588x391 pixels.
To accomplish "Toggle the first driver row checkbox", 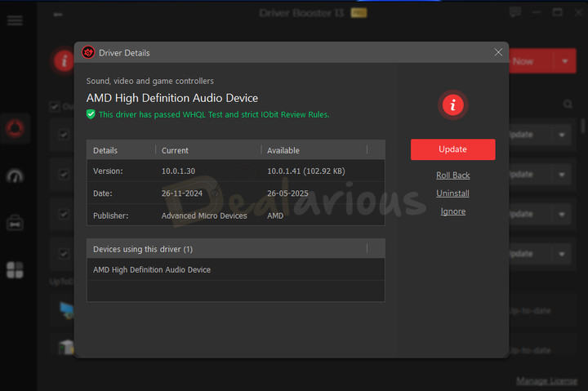I will 65,135.
